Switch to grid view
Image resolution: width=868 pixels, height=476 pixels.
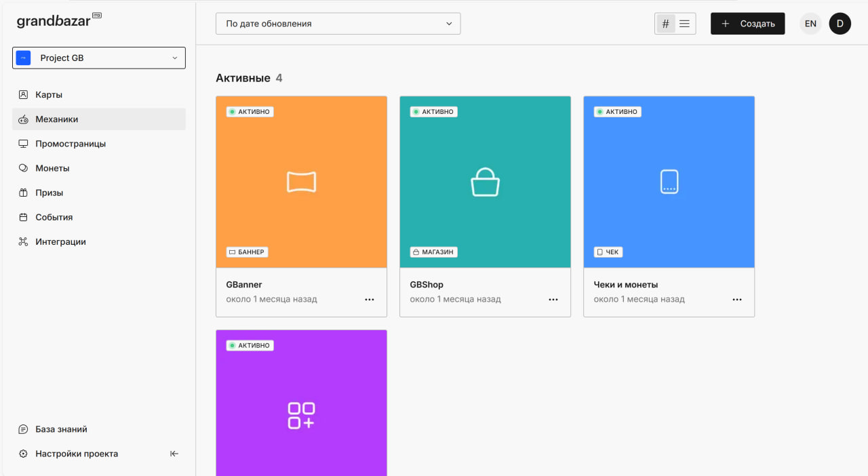point(665,24)
